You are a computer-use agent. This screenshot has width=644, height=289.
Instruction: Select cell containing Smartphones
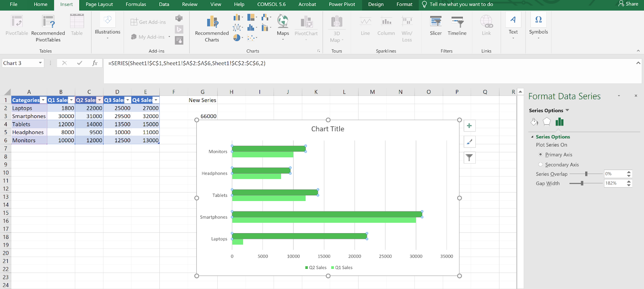coord(29,116)
